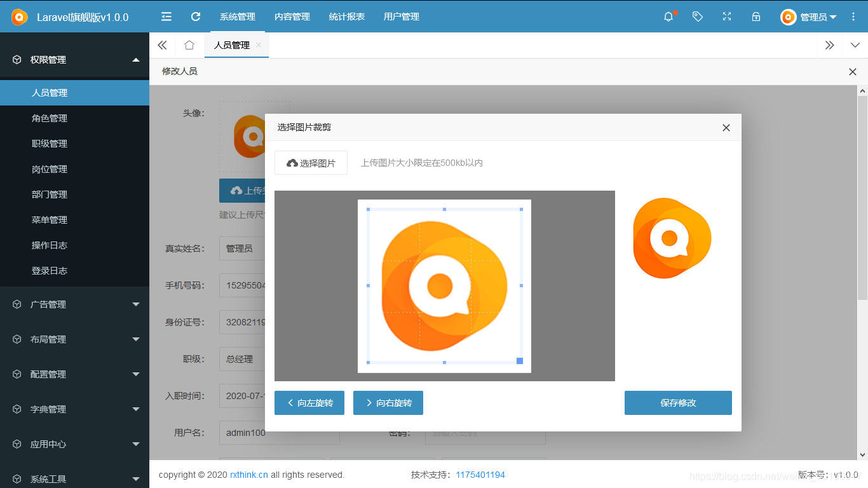Click the page vertical scrollbar
868x488 pixels.
(x=862, y=197)
